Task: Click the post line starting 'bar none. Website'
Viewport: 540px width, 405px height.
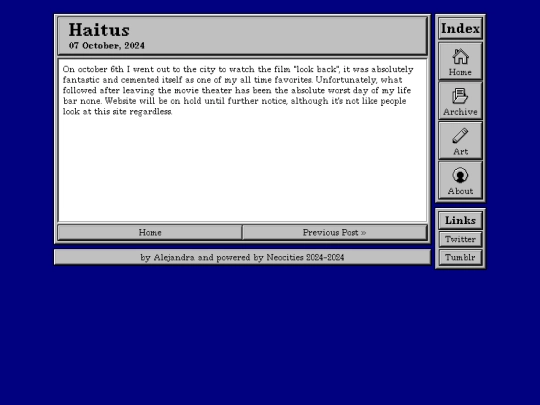Action: coord(235,101)
